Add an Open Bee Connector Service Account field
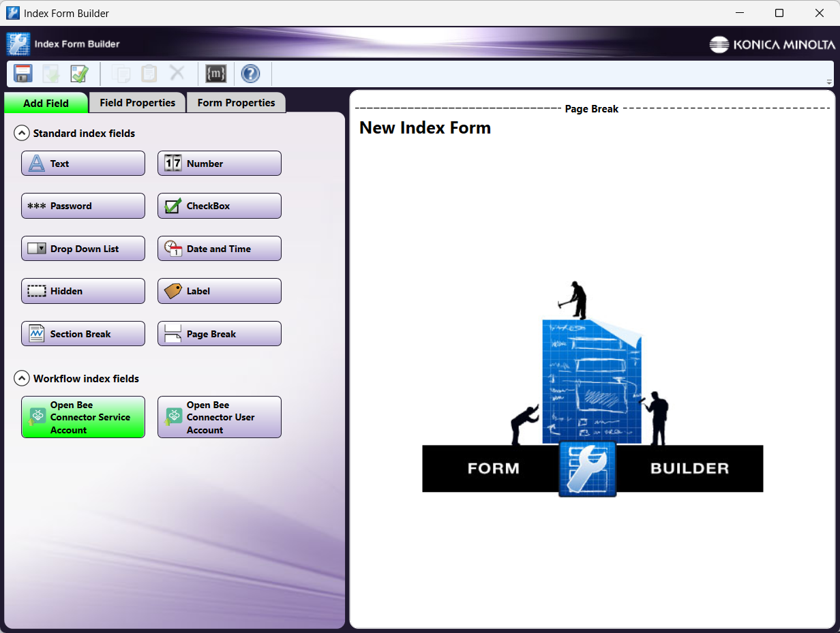The image size is (840, 633). click(x=82, y=416)
